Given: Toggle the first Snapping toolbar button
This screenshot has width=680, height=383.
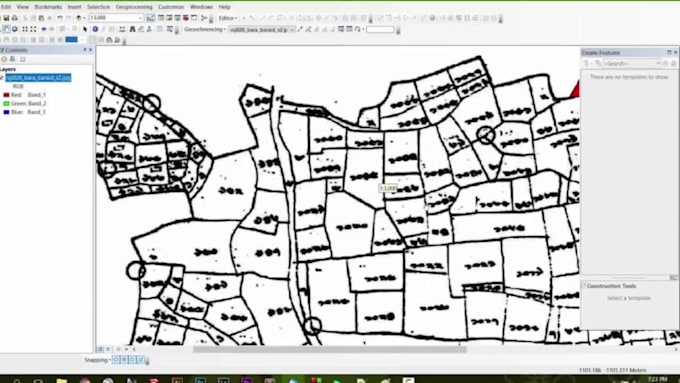Looking at the screenshot, I should click(x=116, y=360).
